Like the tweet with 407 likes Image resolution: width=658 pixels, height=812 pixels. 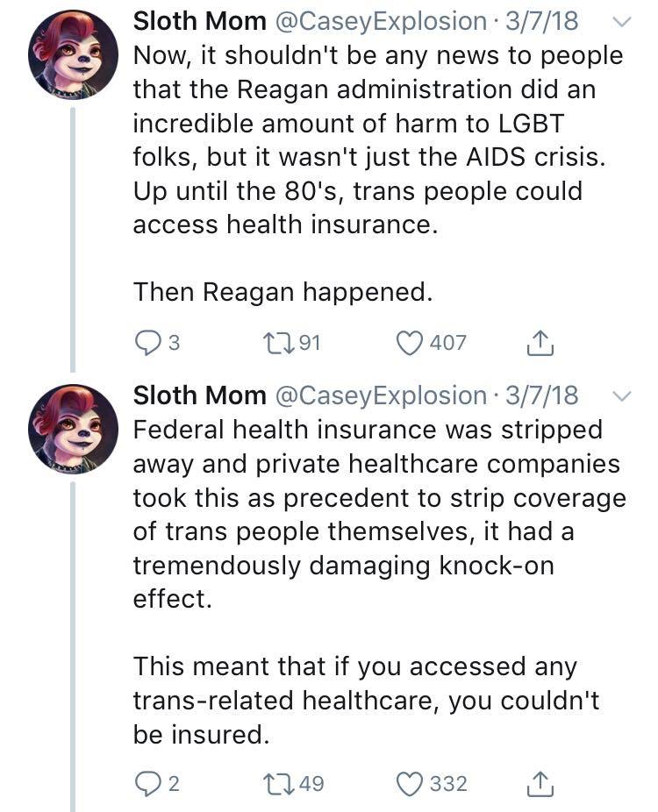click(x=411, y=342)
